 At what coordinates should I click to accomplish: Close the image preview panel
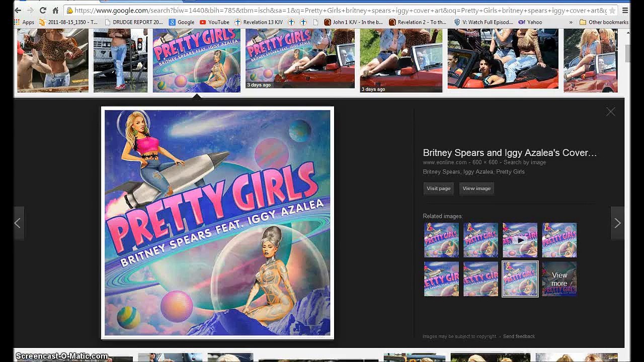coord(610,112)
